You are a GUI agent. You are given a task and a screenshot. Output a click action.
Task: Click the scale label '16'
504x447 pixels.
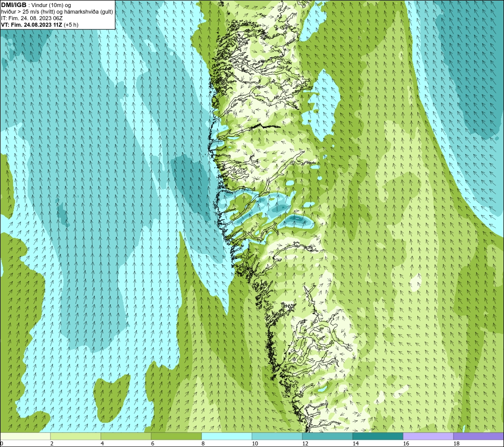click(406, 444)
